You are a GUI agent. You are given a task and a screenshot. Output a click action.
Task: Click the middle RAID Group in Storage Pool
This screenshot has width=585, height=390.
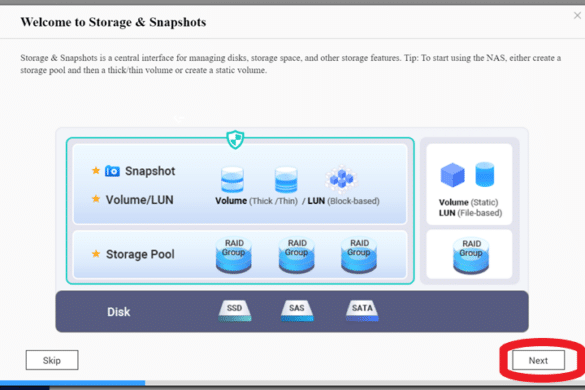tap(297, 256)
